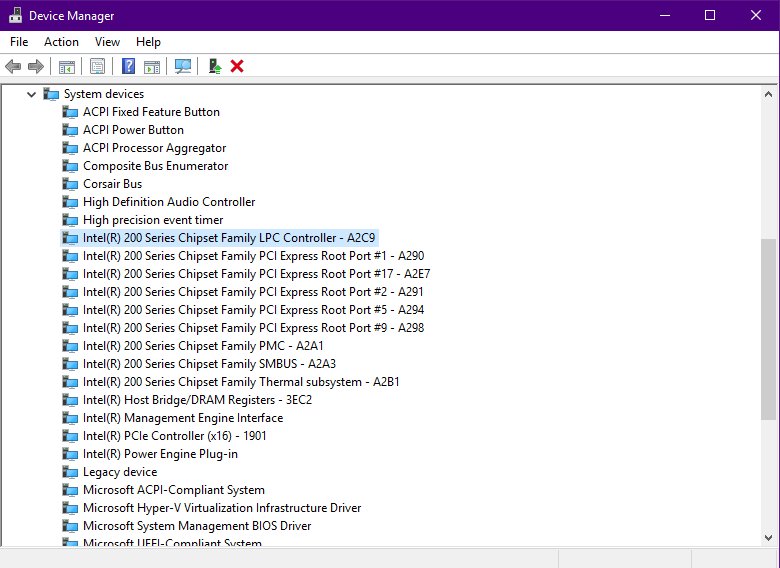Select ACPI Processor Aggregator device
Screen dimensions: 780x568
pyautogui.click(x=154, y=148)
